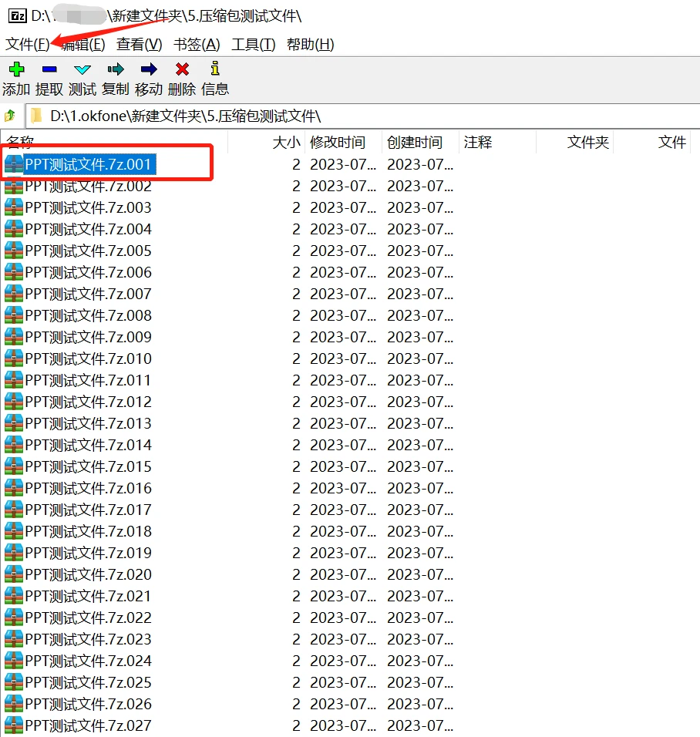Open the 文件(F) menu
Viewport: 700px width, 737px height.
(28, 45)
